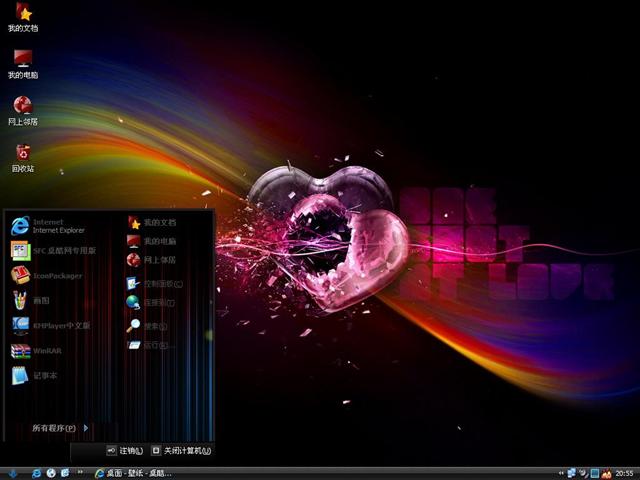
Task: Open 我的电脑 desktop icon
Action: (x=23, y=64)
